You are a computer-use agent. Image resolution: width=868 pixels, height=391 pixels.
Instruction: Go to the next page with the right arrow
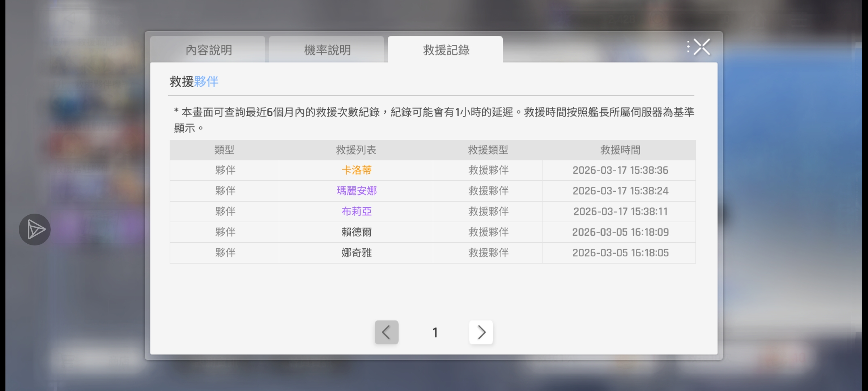(x=481, y=332)
